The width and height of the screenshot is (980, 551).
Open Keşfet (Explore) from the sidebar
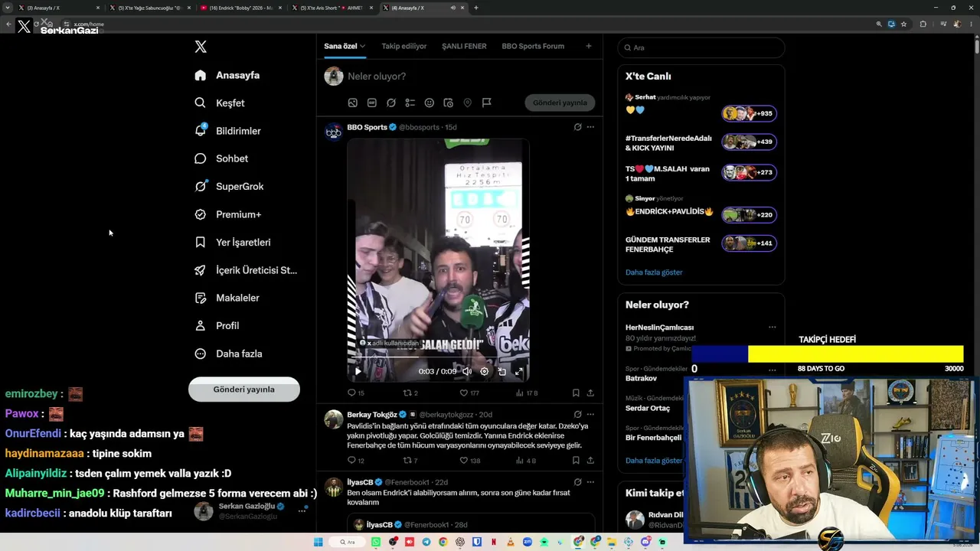click(220, 103)
